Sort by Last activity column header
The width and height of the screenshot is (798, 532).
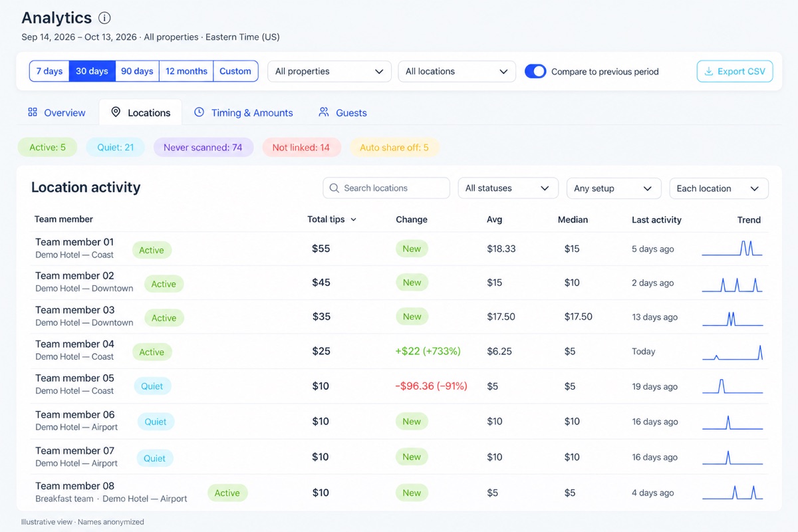tap(656, 219)
